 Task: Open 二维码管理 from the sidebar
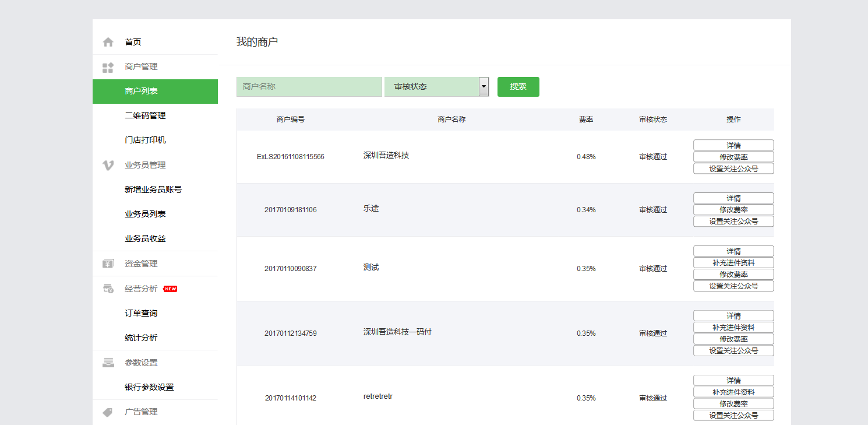coord(144,115)
